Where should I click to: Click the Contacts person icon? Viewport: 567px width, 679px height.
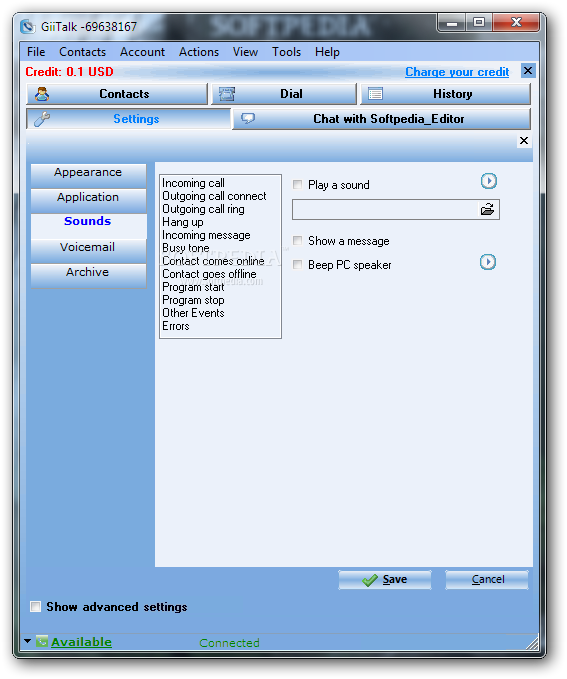42,94
